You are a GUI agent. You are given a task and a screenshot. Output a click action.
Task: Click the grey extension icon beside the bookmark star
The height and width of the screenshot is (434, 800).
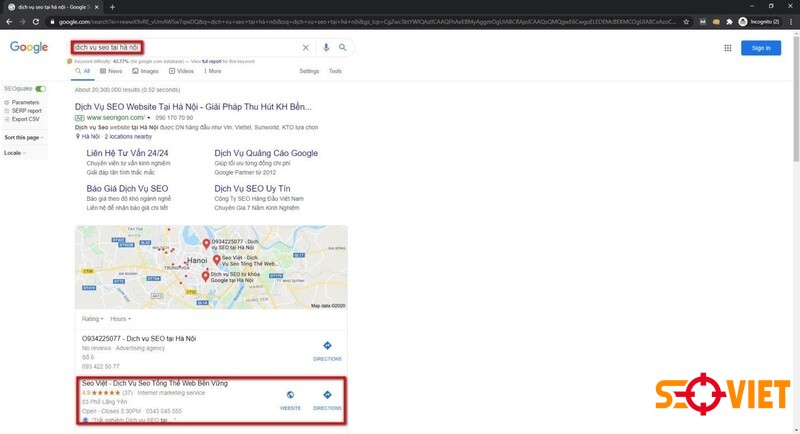point(703,22)
